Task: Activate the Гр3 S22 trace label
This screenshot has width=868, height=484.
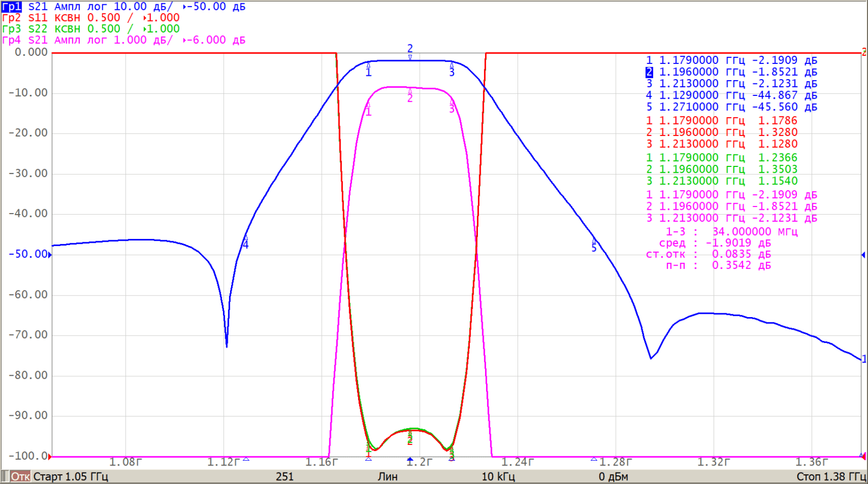Action: 11,29
